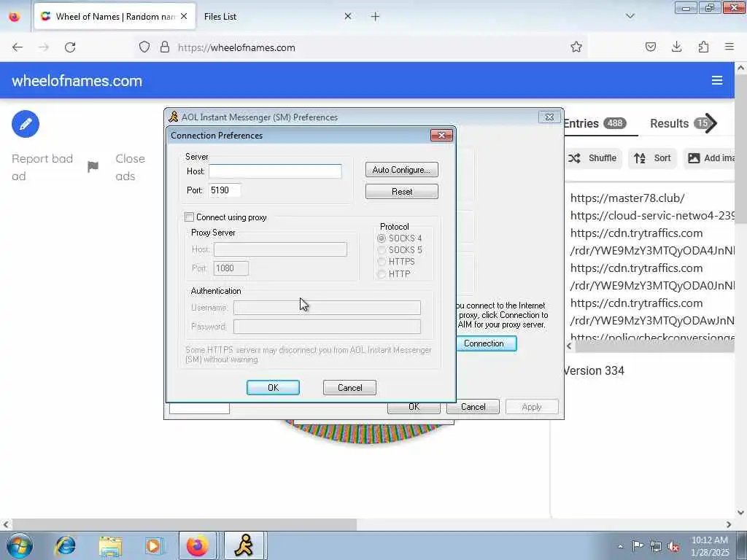Image resolution: width=747 pixels, height=560 pixels.
Task: Click OK in AIM Preferences window
Action: (x=414, y=408)
